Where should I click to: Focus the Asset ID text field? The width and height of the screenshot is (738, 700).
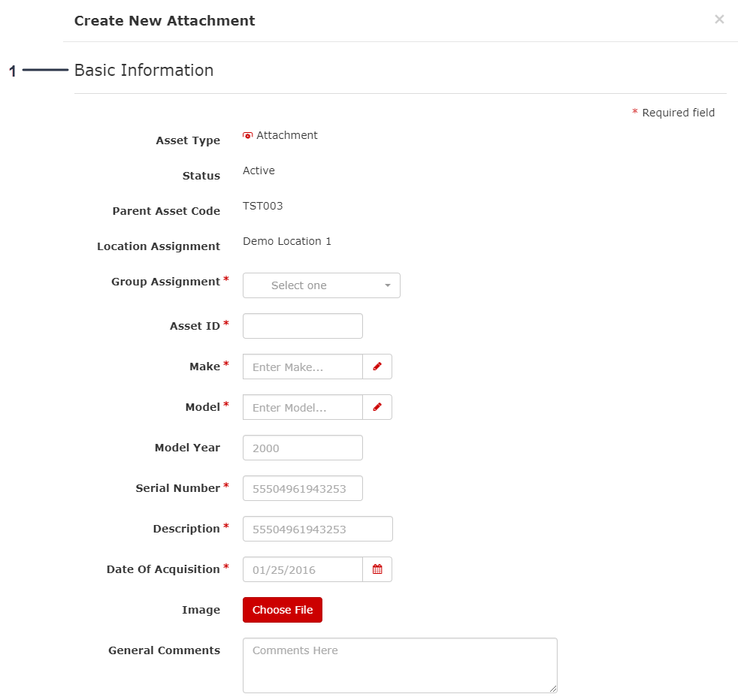(302, 326)
